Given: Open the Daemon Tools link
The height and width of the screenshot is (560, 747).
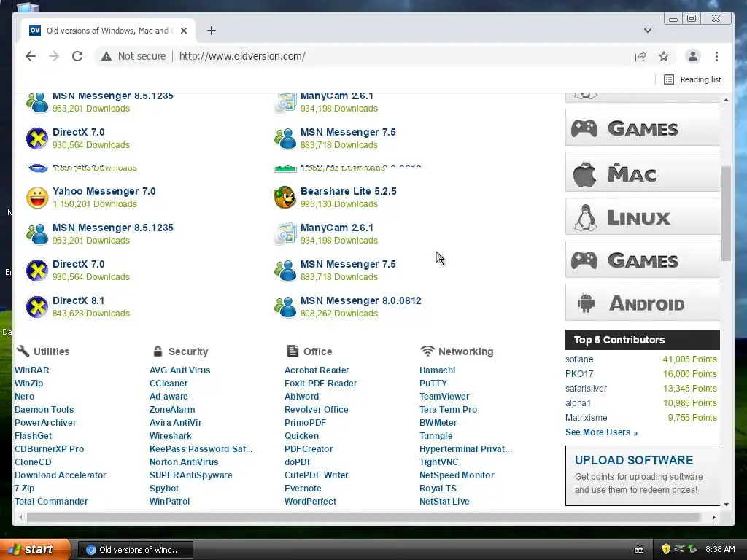Looking at the screenshot, I should coord(44,410).
